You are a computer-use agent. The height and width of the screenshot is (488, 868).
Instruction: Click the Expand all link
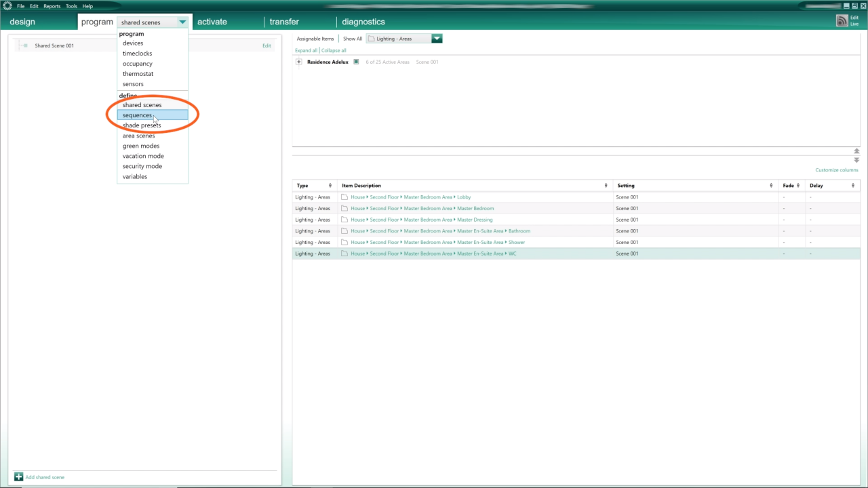pyautogui.click(x=306, y=50)
